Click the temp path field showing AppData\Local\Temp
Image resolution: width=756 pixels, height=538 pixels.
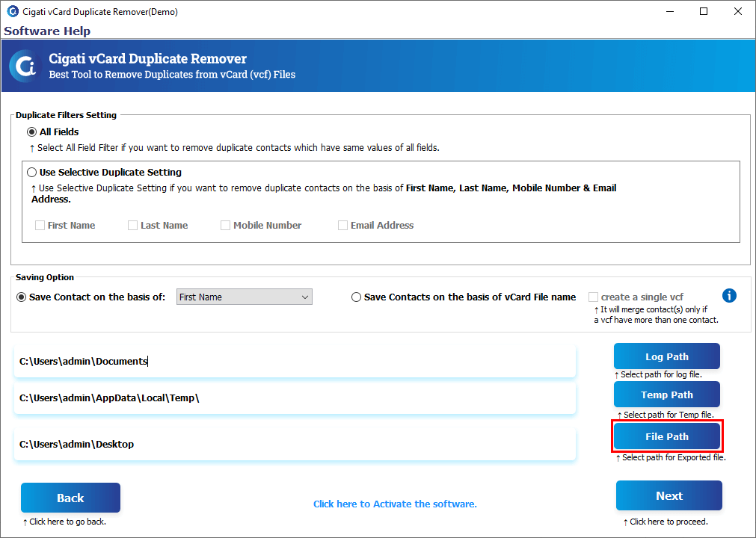pyautogui.click(x=295, y=398)
